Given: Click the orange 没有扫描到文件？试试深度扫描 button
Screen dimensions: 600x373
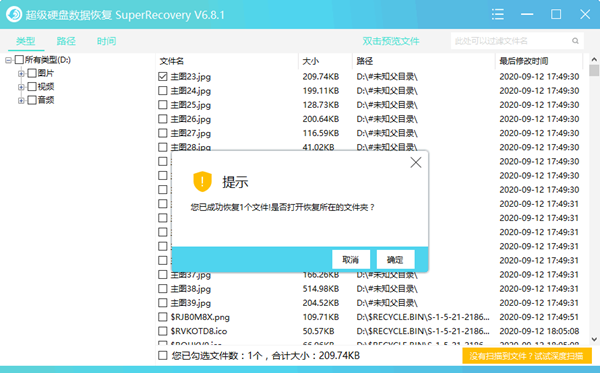Looking at the screenshot, I should point(527,356).
